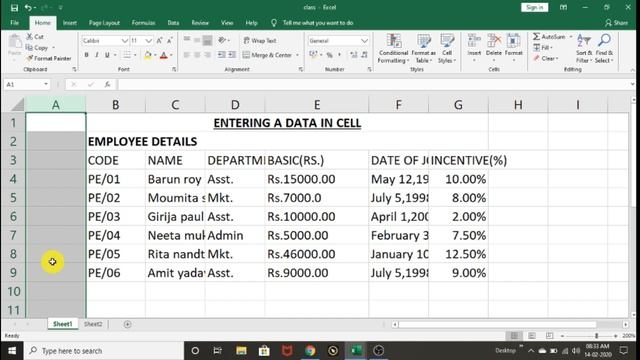
Task: Open Chrome from the taskbar
Action: (310, 351)
